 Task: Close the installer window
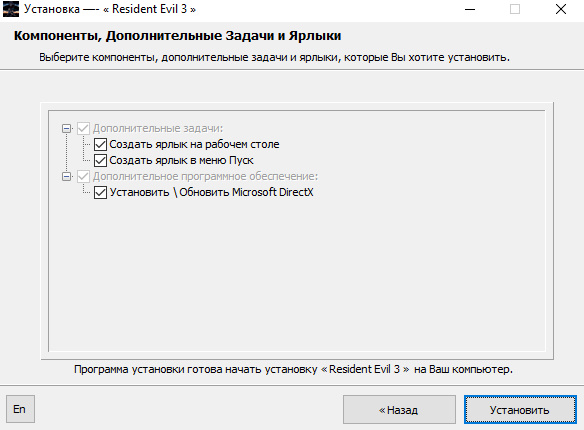click(x=561, y=9)
